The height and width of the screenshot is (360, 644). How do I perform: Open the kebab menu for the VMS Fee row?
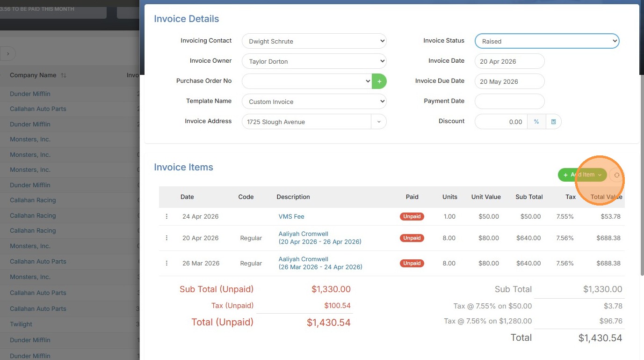point(166,216)
